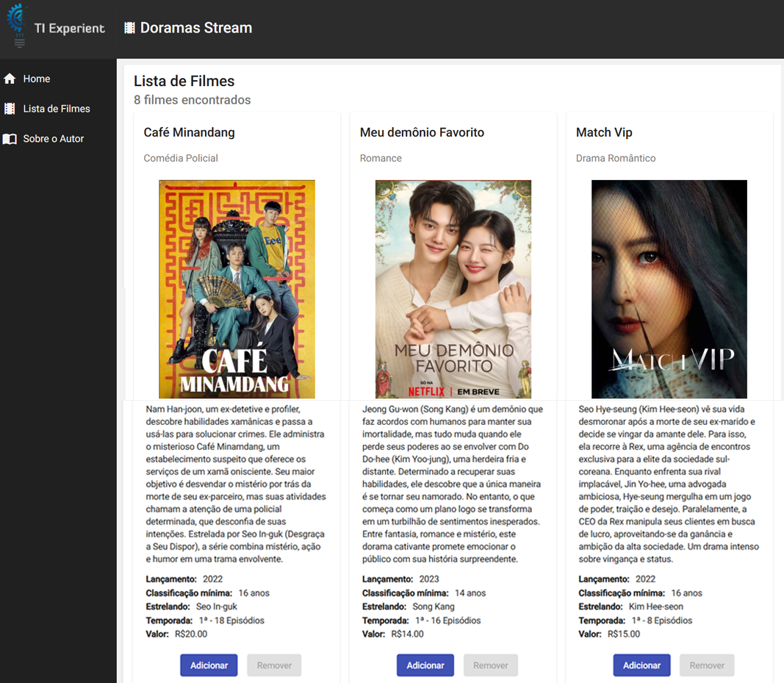This screenshot has width=784, height=683.
Task: Select the Match Vip card title
Action: point(604,132)
